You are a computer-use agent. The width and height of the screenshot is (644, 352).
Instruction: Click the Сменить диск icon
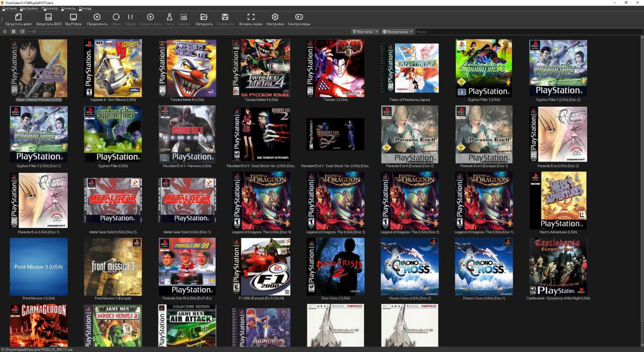(150, 17)
